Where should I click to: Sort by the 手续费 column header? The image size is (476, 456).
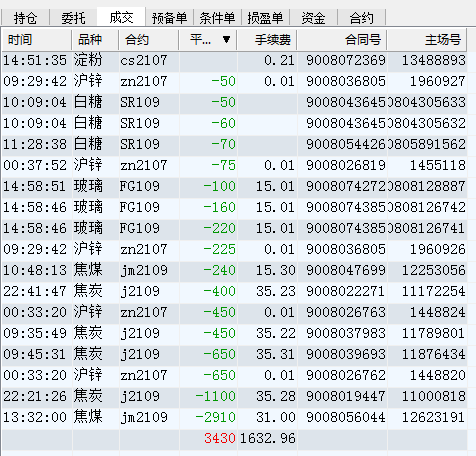[267, 40]
